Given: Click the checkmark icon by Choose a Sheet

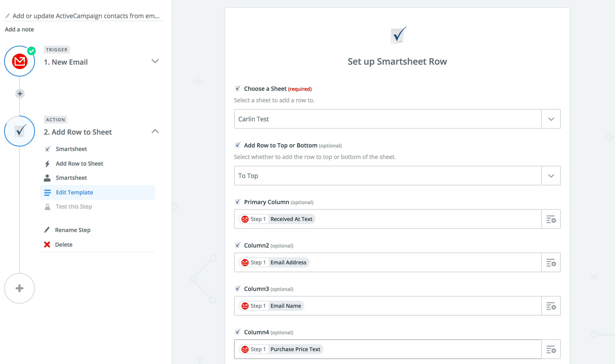Looking at the screenshot, I should tap(237, 89).
